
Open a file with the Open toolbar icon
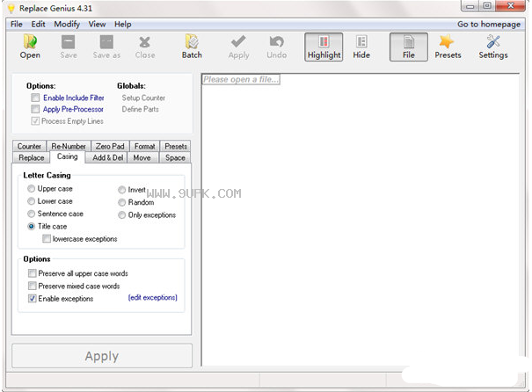pos(30,47)
